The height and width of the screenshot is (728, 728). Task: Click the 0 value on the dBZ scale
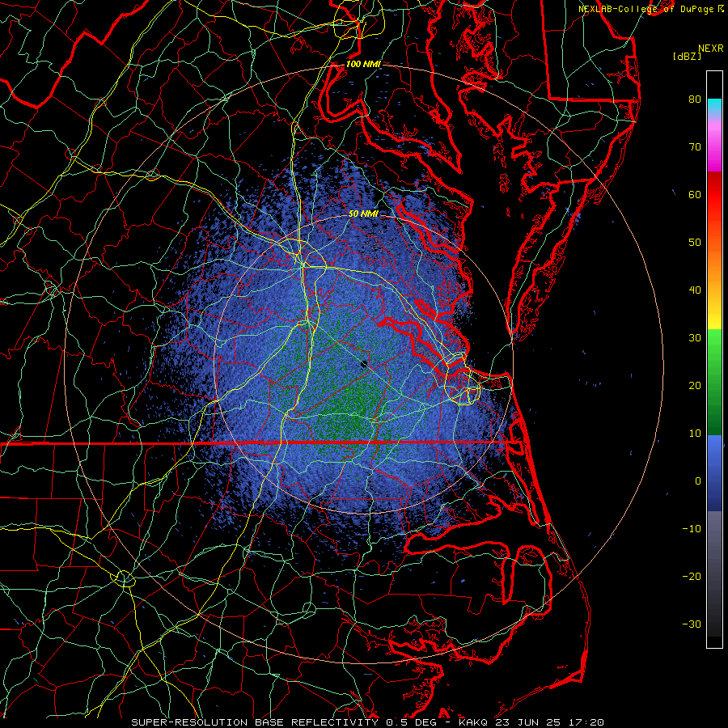[x=698, y=481]
